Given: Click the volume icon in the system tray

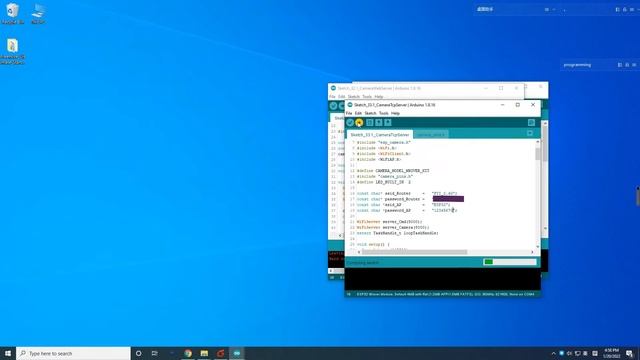Looking at the screenshot, I should [x=569, y=353].
